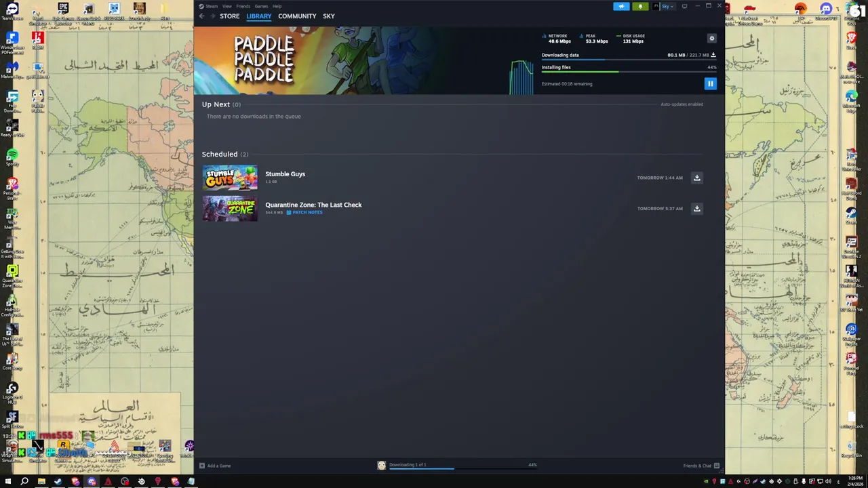This screenshot has height=488, width=868.
Task: Select Malwarebytes desktop icon
Action: click(x=12, y=70)
